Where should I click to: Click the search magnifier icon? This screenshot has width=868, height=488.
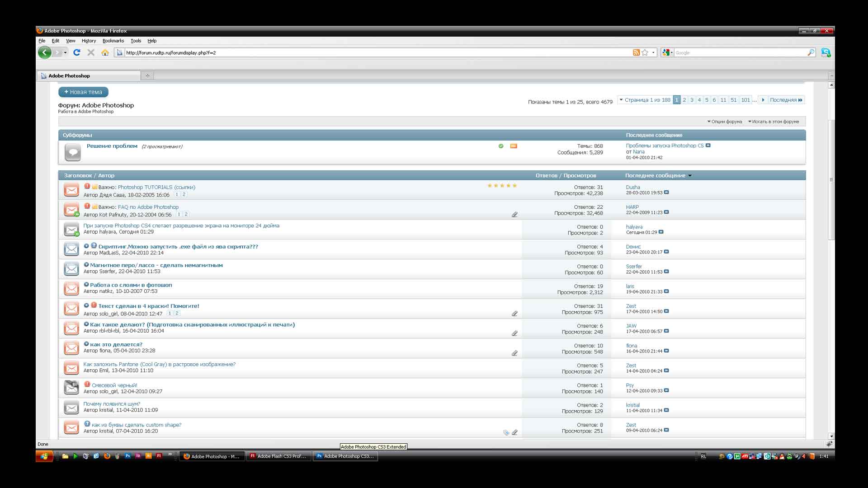pyautogui.click(x=811, y=52)
